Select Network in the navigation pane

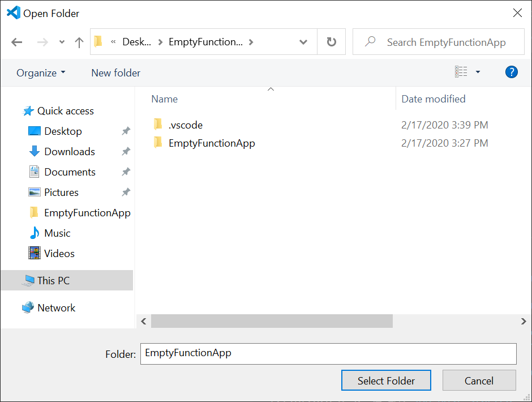(56, 307)
